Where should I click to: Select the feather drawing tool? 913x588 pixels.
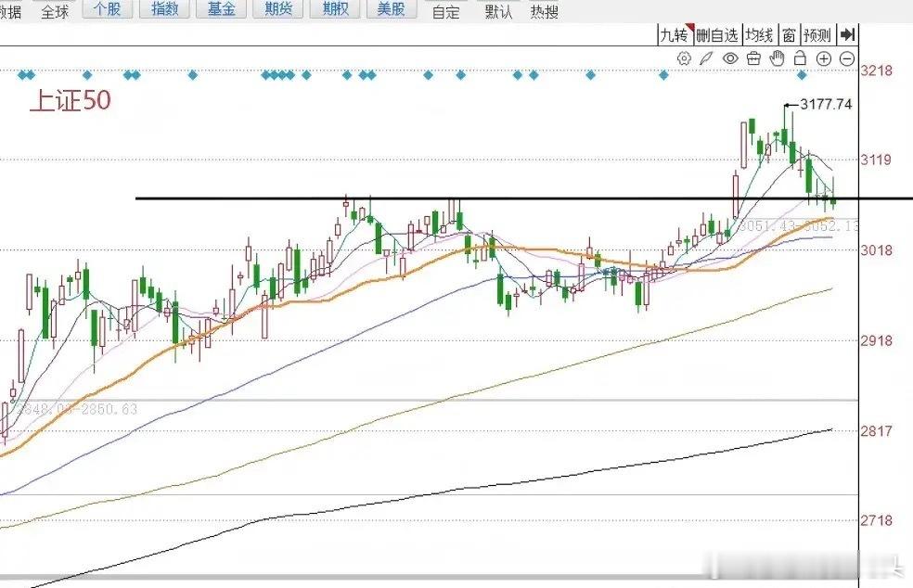coord(706,58)
